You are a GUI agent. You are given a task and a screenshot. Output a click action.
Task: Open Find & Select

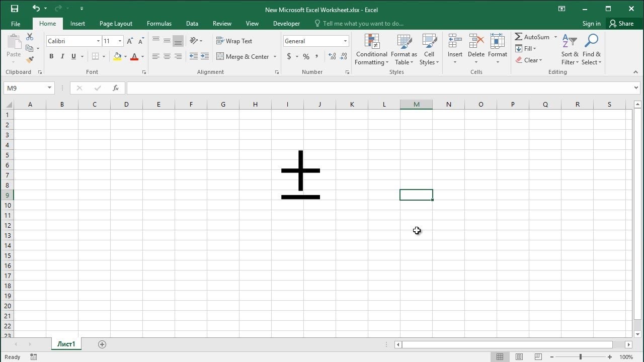(591, 50)
